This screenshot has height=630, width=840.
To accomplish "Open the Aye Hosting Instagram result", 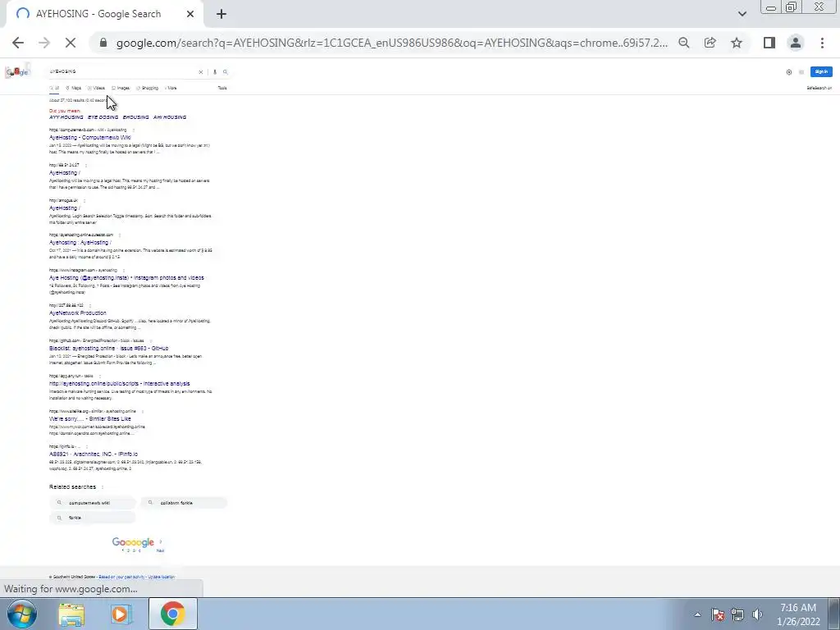I will point(126,278).
